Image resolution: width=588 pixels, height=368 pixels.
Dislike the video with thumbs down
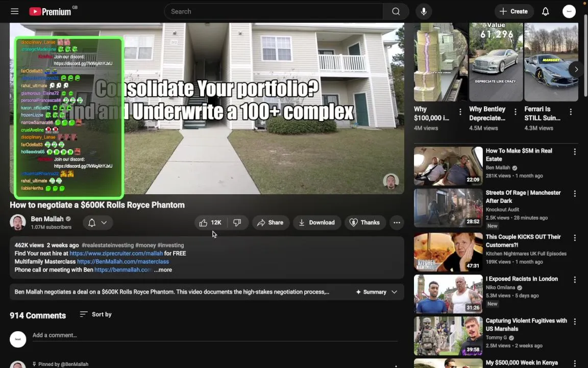(237, 223)
